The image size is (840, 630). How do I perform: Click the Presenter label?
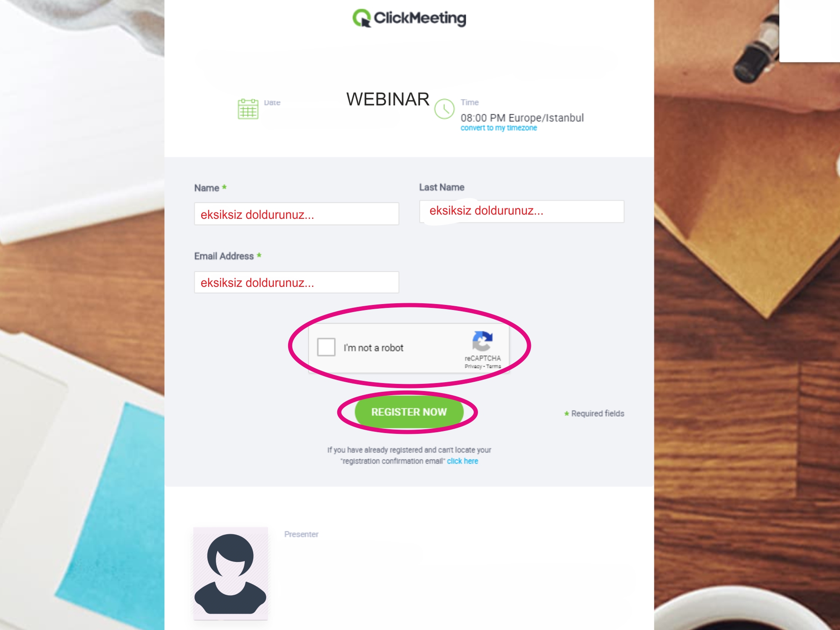tap(301, 534)
